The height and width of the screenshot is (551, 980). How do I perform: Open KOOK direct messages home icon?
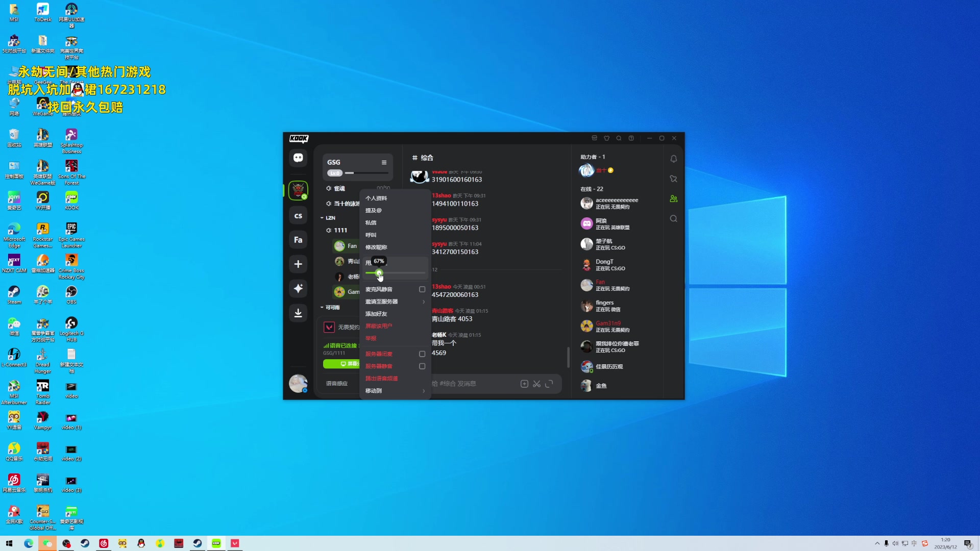(298, 158)
